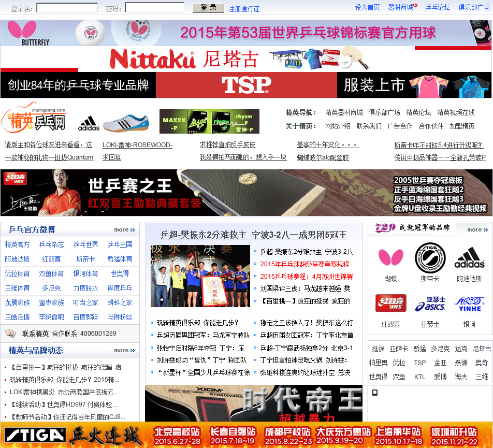Click the 密码 password input field

tap(155, 8)
